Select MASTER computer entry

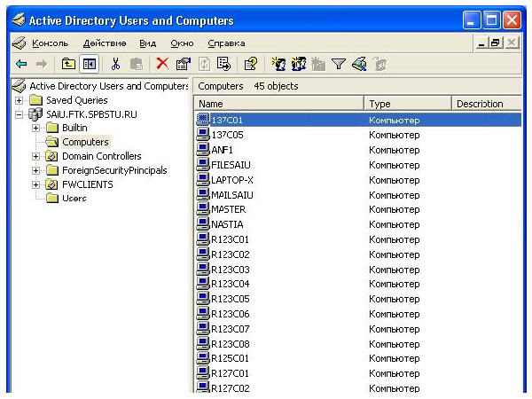(229, 209)
